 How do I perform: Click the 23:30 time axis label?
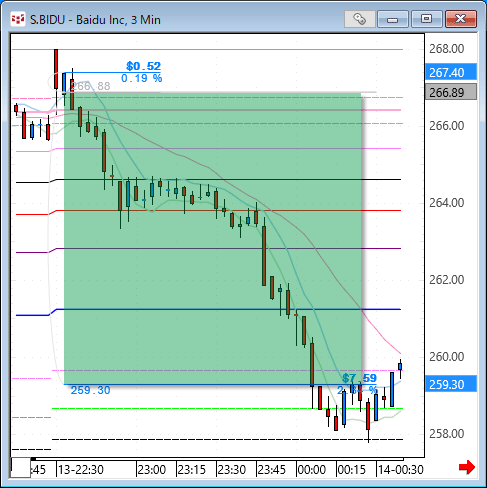(232, 470)
